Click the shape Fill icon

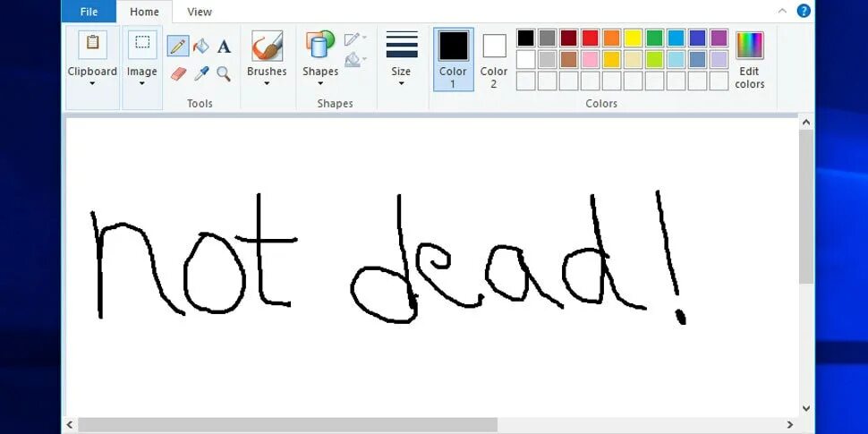click(352, 59)
